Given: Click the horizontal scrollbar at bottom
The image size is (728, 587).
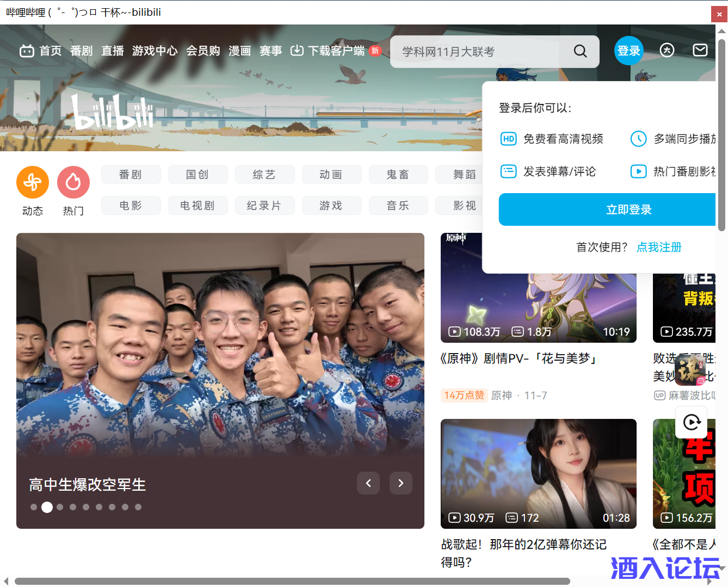Looking at the screenshot, I should pos(292,581).
